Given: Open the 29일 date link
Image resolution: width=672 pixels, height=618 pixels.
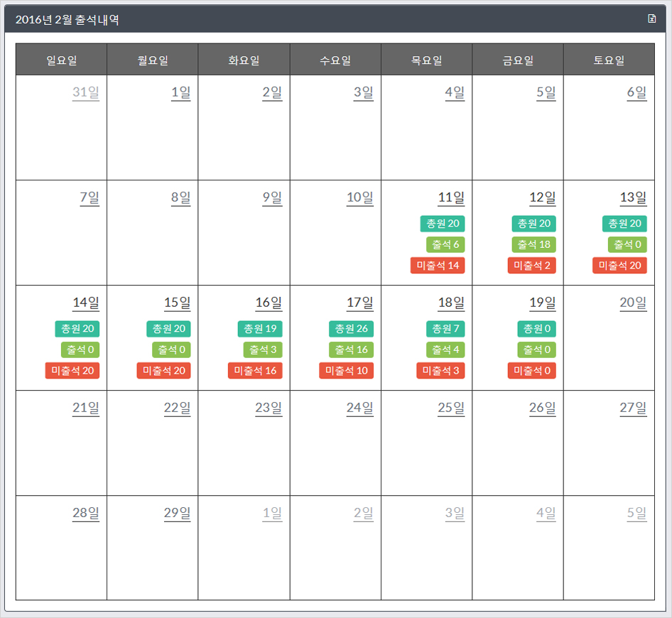Looking at the screenshot, I should point(178,513).
